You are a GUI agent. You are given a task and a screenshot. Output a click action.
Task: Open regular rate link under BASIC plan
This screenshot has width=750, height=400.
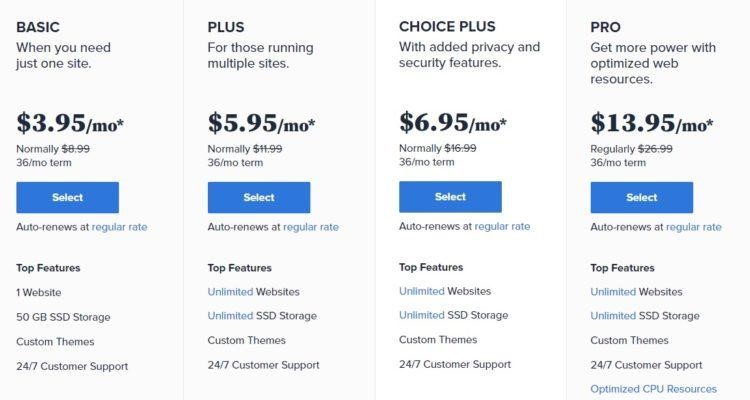[120, 227]
